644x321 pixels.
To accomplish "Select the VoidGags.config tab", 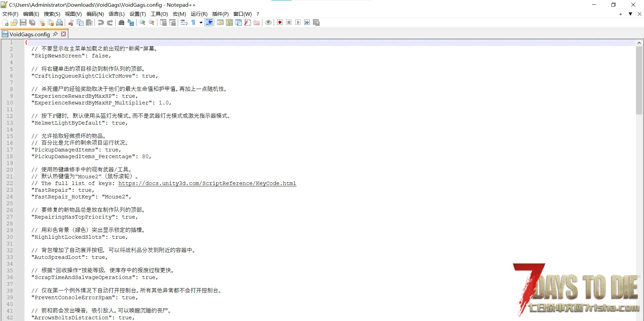I will [30, 34].
